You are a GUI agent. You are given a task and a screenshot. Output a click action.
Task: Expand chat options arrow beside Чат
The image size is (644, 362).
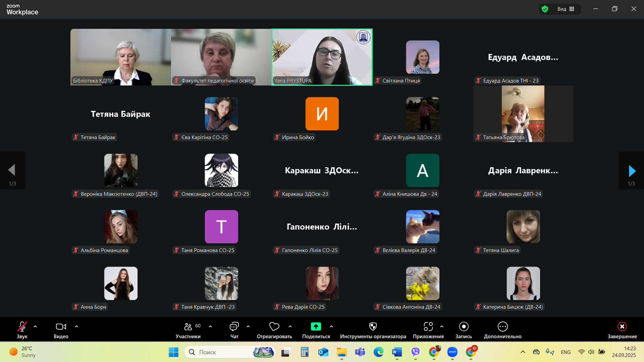click(x=248, y=326)
